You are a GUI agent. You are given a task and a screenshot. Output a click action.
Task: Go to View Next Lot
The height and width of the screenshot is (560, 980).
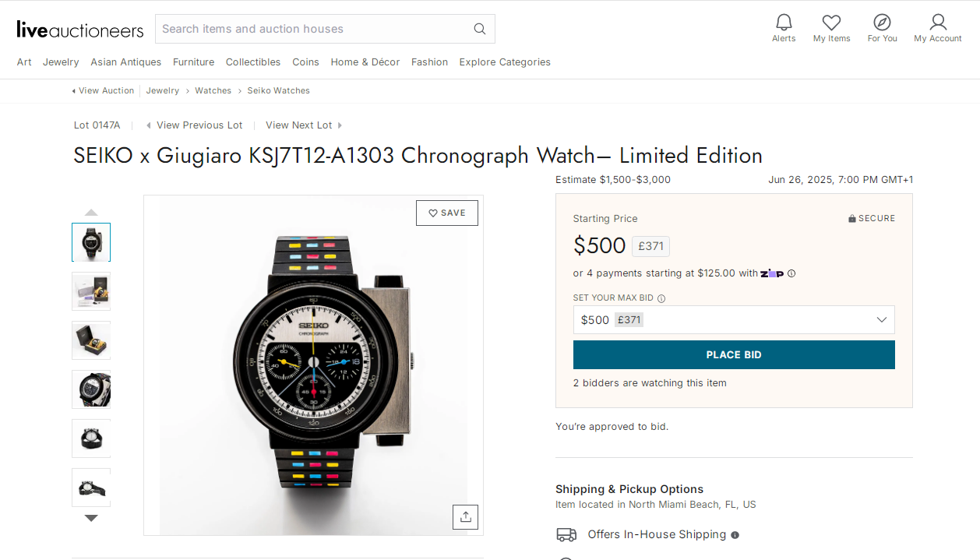point(298,125)
